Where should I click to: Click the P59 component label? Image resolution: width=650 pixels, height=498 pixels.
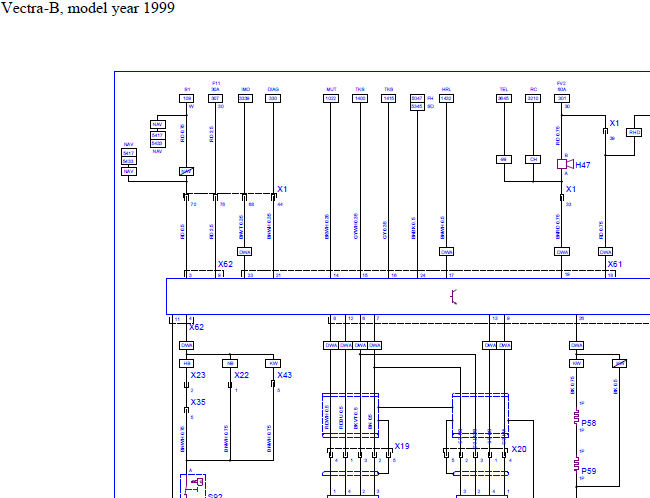[x=589, y=471]
